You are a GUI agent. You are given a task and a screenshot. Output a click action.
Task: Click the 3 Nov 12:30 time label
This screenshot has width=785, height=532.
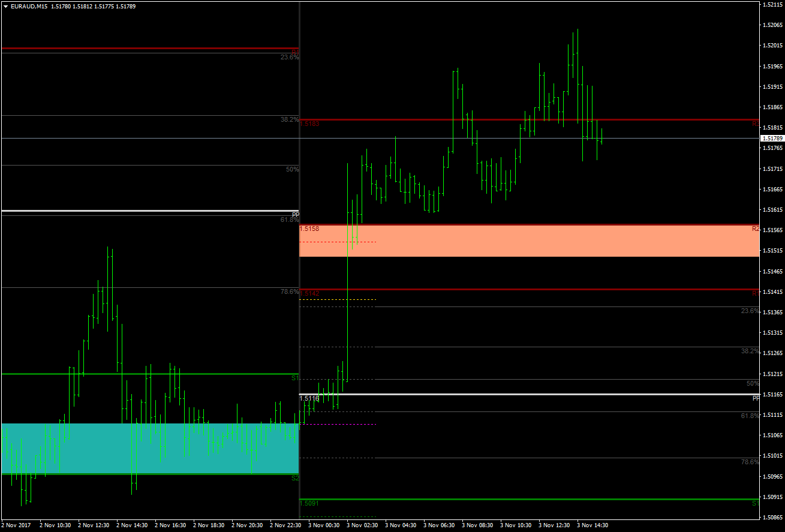pyautogui.click(x=554, y=525)
